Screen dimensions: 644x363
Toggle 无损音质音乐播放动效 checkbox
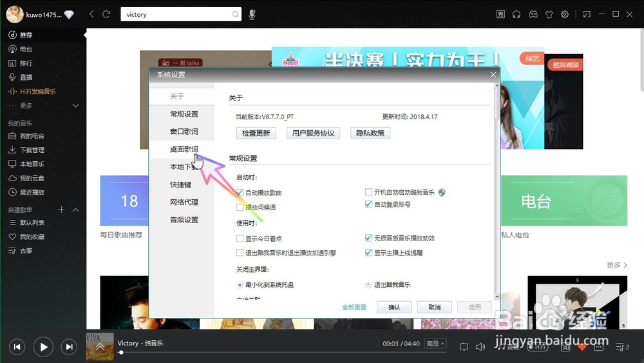(368, 238)
